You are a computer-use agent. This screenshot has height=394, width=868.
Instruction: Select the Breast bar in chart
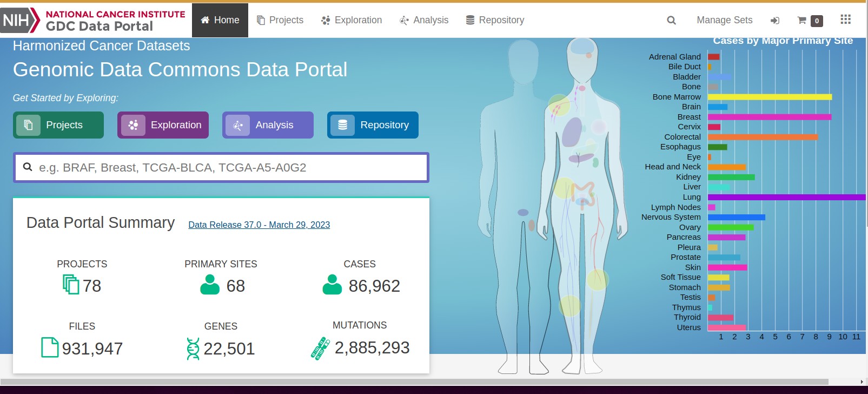point(770,117)
